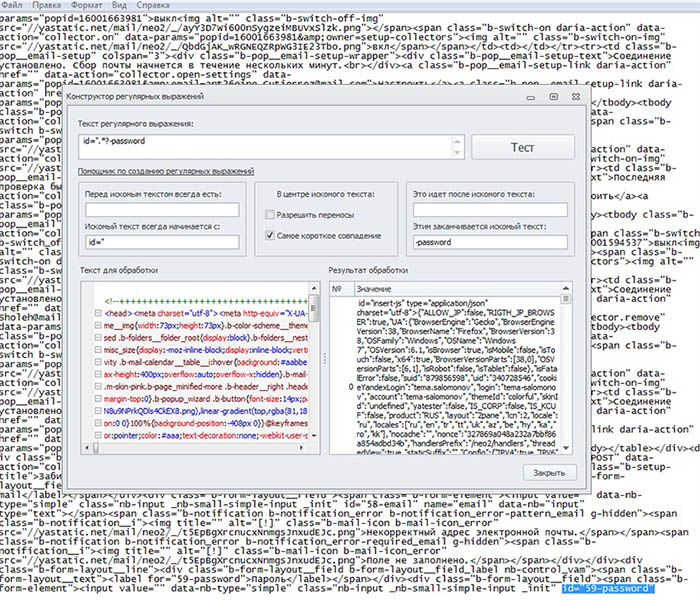
Task: Collapse the 'sed .b-folders__folder_root' code line
Action: coord(98,338)
